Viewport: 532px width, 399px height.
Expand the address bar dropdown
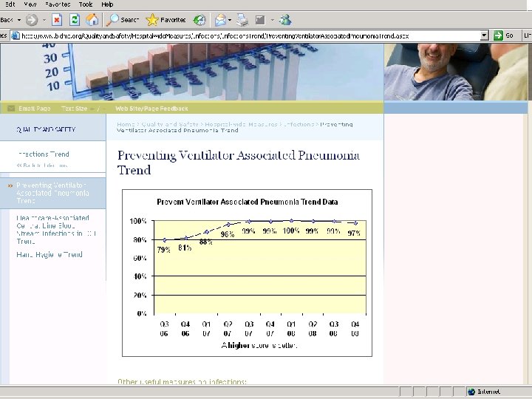(x=485, y=35)
